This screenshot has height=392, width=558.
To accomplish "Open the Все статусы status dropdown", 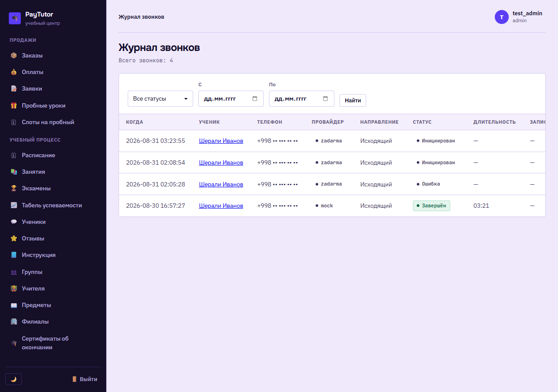I will (160, 99).
